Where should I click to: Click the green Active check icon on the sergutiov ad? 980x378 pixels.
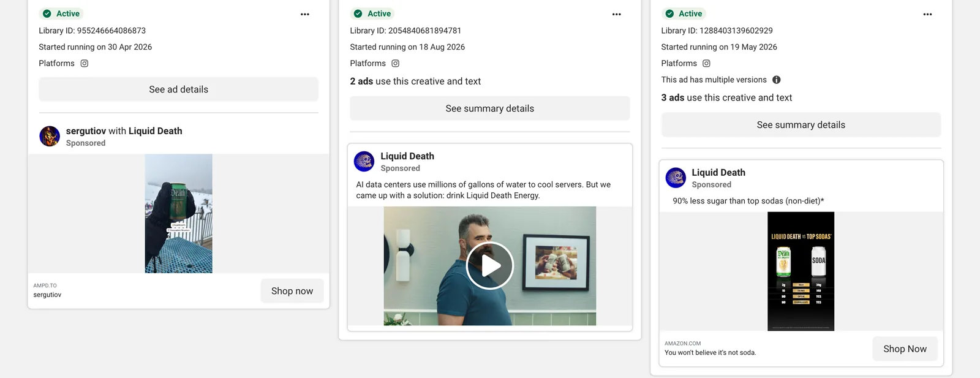(47, 13)
